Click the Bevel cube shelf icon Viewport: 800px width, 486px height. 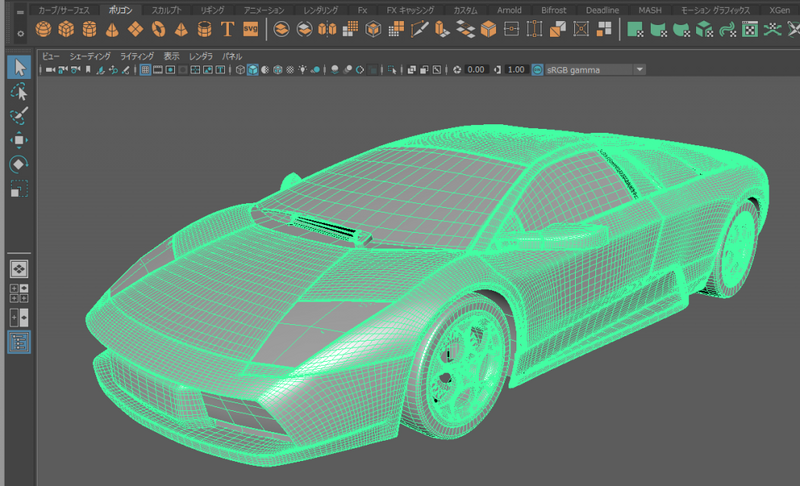click(488, 30)
